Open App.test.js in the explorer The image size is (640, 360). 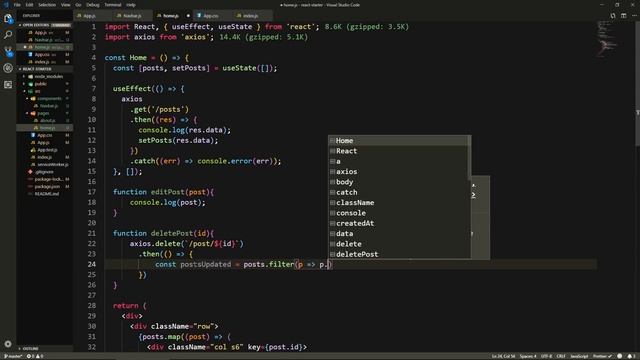pos(44,150)
